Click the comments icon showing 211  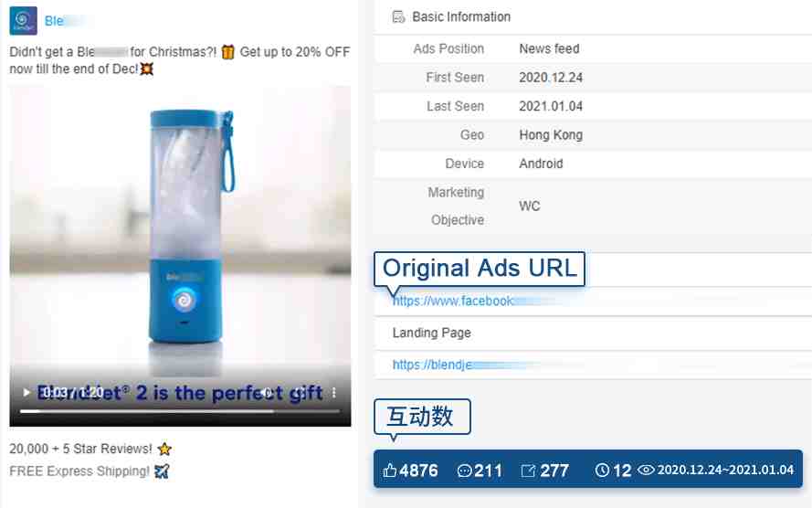point(465,471)
